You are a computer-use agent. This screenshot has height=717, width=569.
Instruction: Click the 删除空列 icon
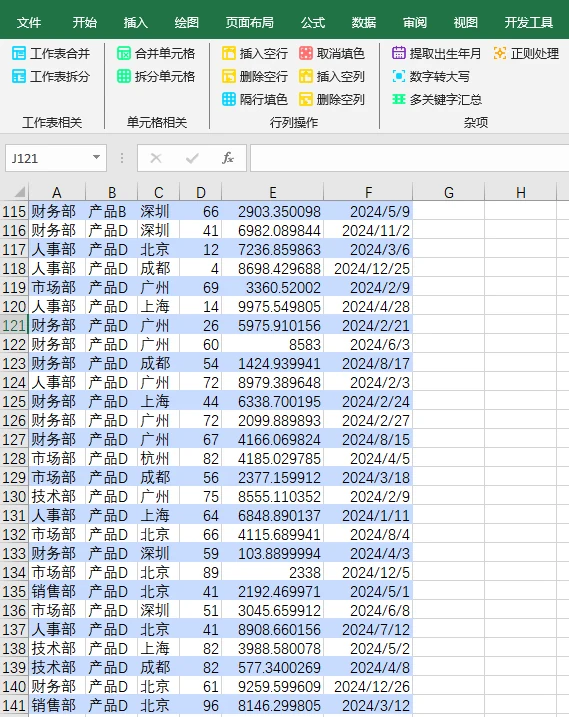306,99
